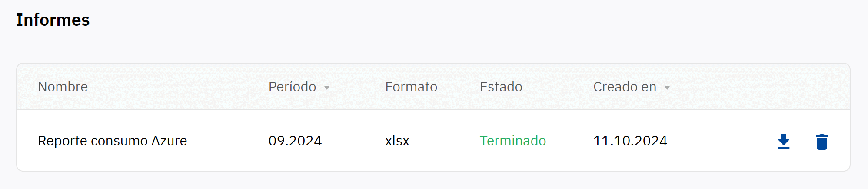Select the 09.2024 period cell
This screenshot has width=868, height=189.
point(295,141)
